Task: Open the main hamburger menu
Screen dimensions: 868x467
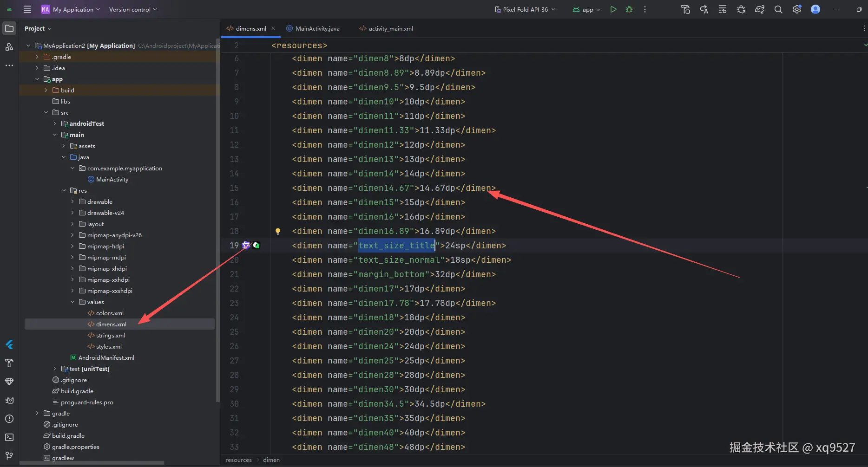Action: [x=27, y=9]
